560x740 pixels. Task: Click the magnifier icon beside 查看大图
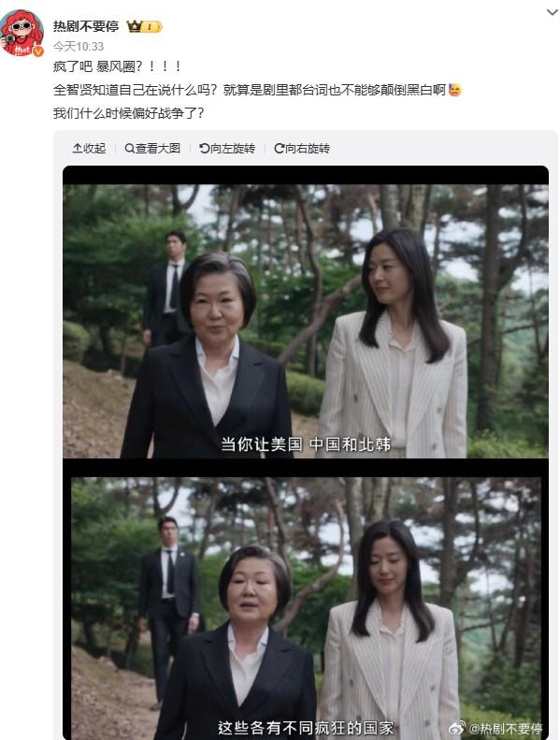point(129,149)
